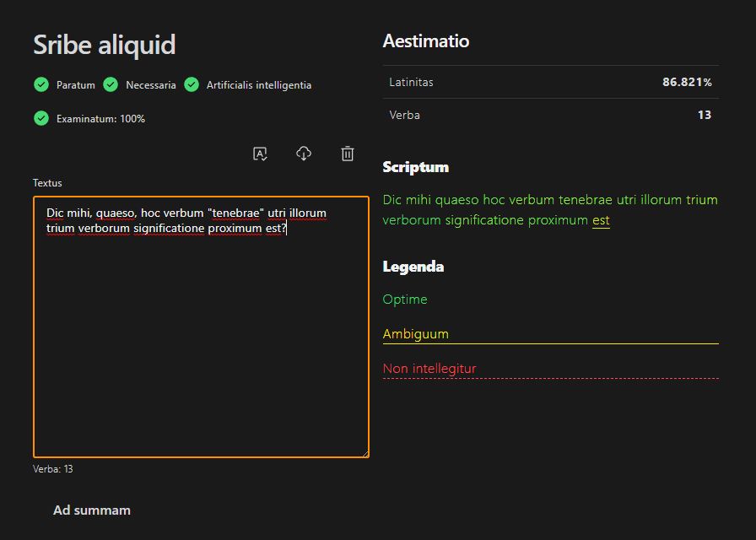Click the cloud download icon

(x=304, y=154)
